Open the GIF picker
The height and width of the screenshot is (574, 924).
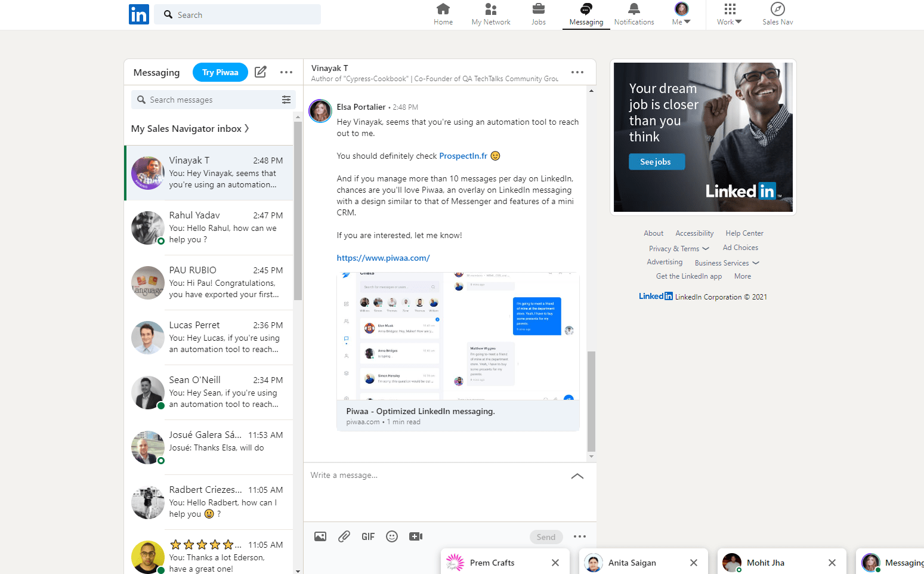(x=368, y=536)
